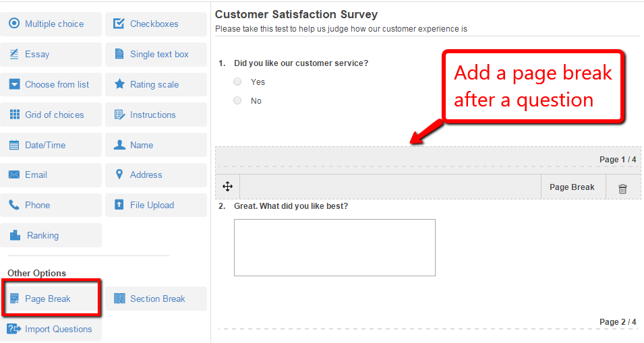Click the Rating scale star icon
644x343 pixels.
pyautogui.click(x=119, y=84)
